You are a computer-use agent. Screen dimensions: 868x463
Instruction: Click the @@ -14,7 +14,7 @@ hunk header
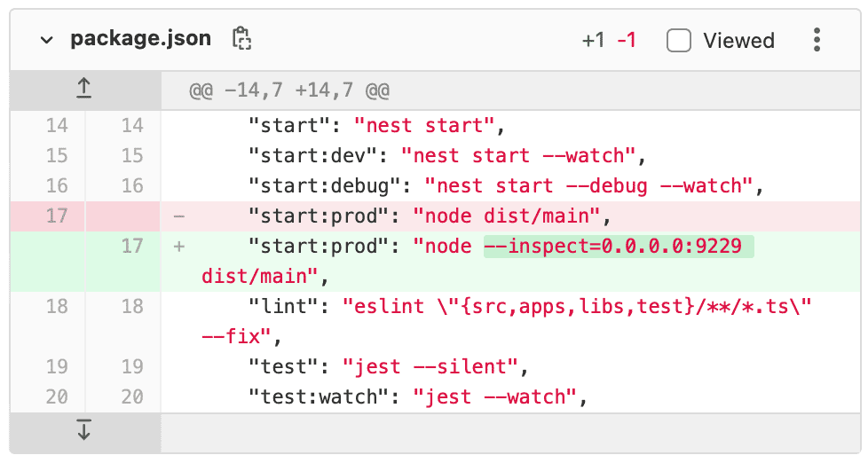[x=289, y=90]
